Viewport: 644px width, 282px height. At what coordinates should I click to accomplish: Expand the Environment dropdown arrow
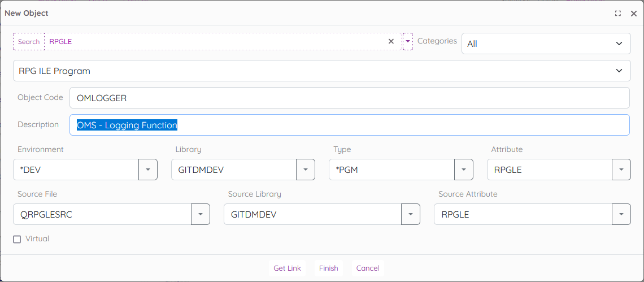tap(148, 170)
